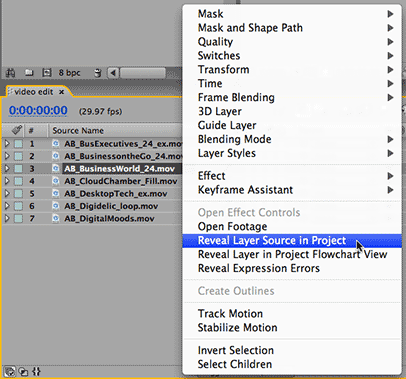Open the Mask and Shape Path submenu

click(x=292, y=28)
